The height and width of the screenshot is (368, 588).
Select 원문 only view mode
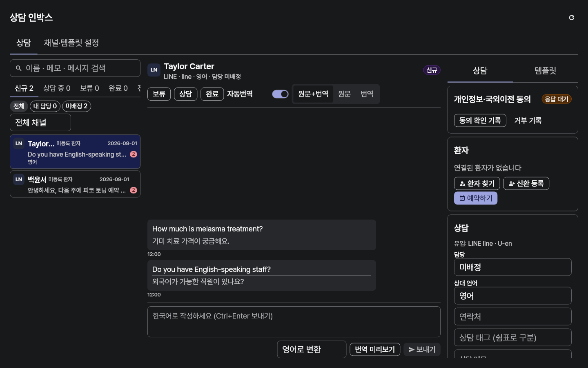point(344,94)
